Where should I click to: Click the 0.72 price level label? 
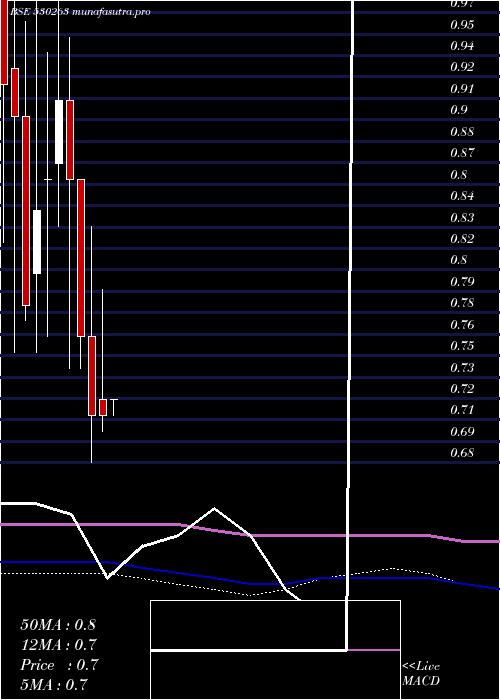pyautogui.click(x=462, y=388)
